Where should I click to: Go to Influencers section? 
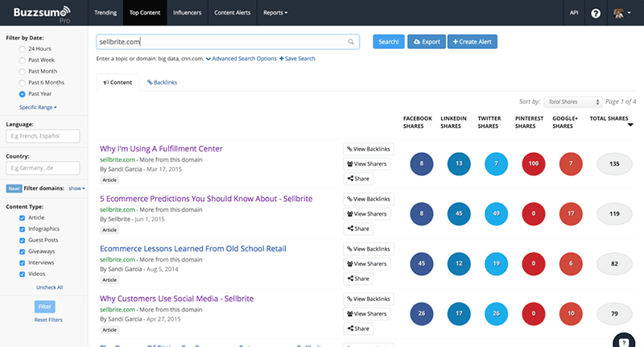pyautogui.click(x=188, y=13)
